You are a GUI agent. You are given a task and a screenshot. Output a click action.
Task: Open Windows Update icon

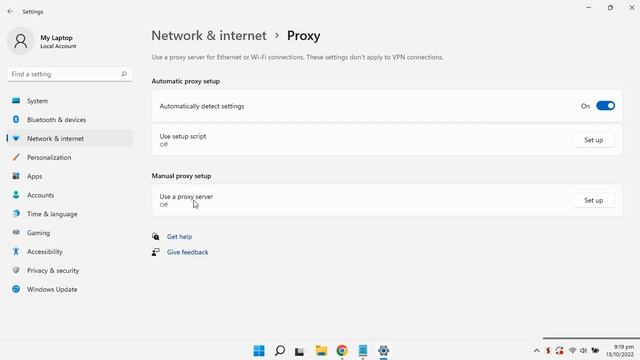(x=16, y=289)
